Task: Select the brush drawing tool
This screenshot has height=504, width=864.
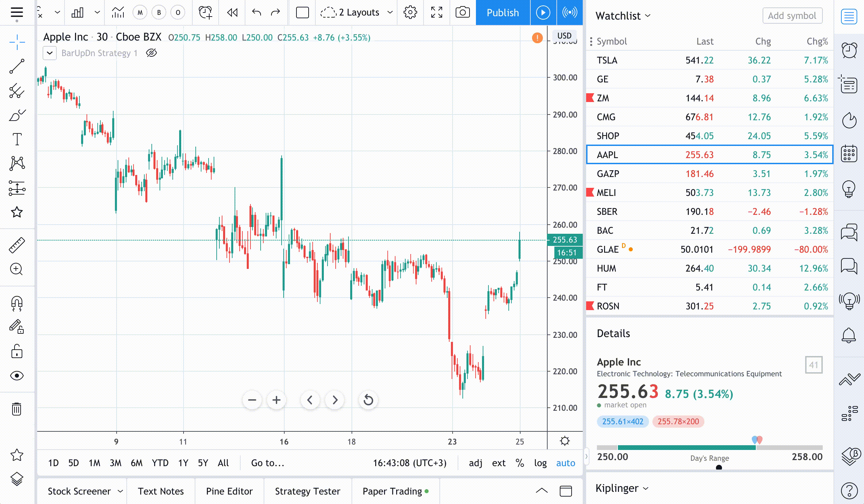Action: point(17,116)
